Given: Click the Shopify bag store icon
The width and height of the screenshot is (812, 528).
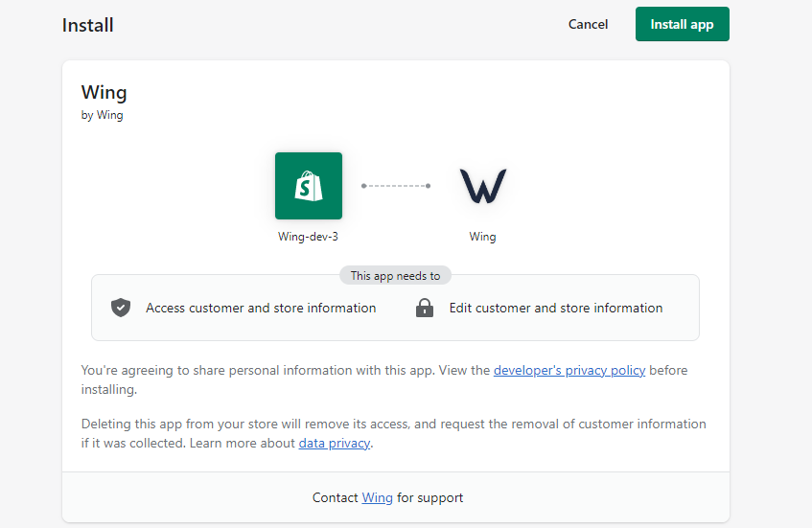Looking at the screenshot, I should pyautogui.click(x=309, y=186).
